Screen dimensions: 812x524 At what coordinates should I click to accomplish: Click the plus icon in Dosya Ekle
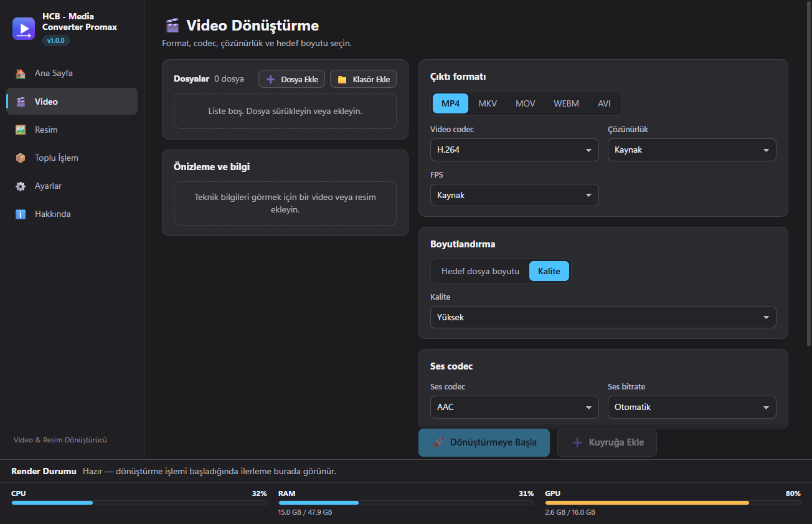click(x=270, y=79)
